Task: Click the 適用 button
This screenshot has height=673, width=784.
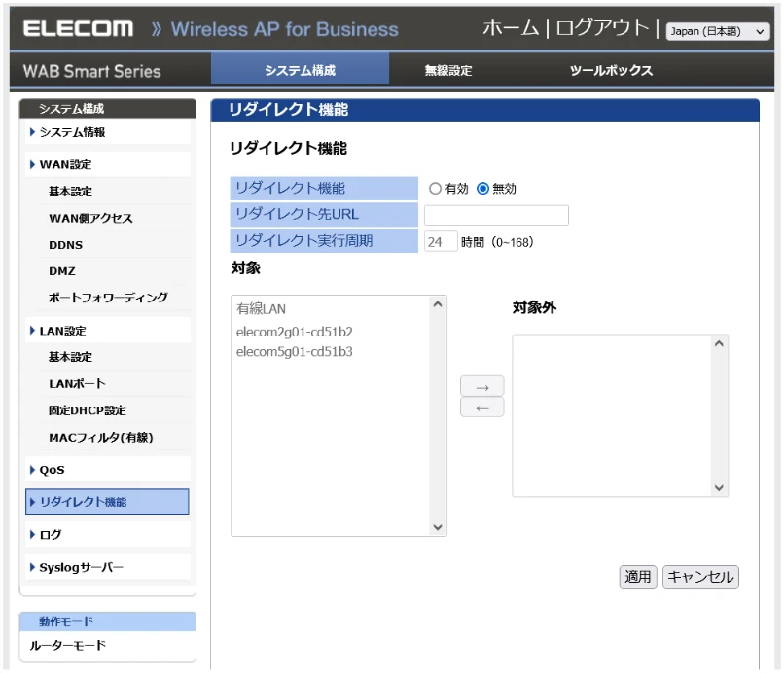Action: 637,577
